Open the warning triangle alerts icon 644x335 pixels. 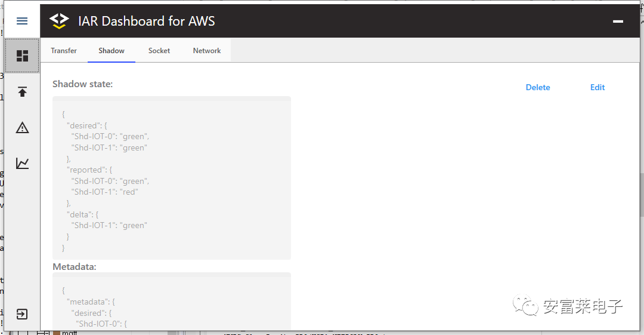coord(22,127)
